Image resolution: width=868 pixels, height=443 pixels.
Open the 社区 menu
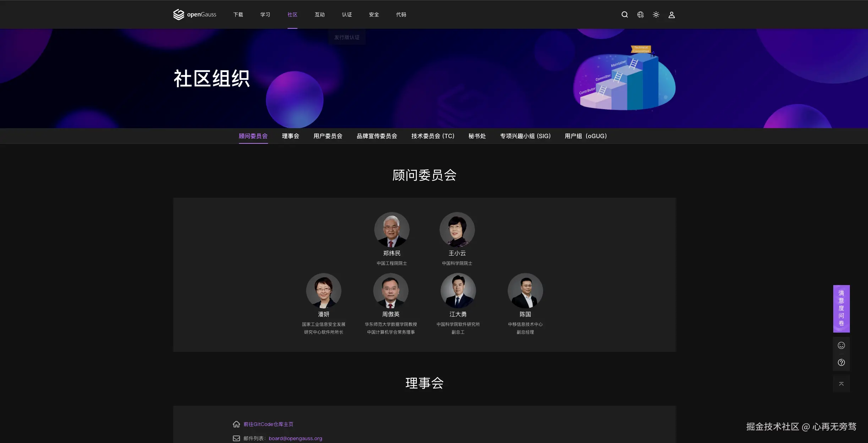[x=292, y=15]
